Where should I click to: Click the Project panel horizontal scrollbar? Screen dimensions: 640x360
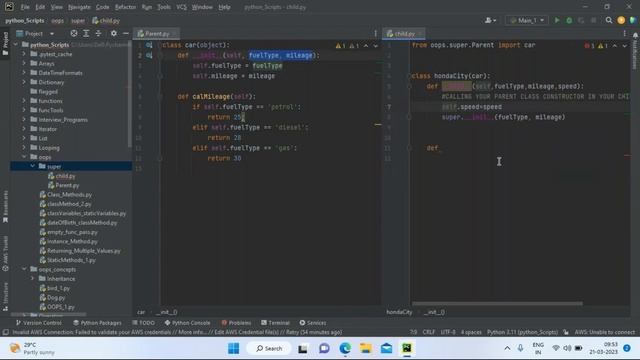[48, 315]
